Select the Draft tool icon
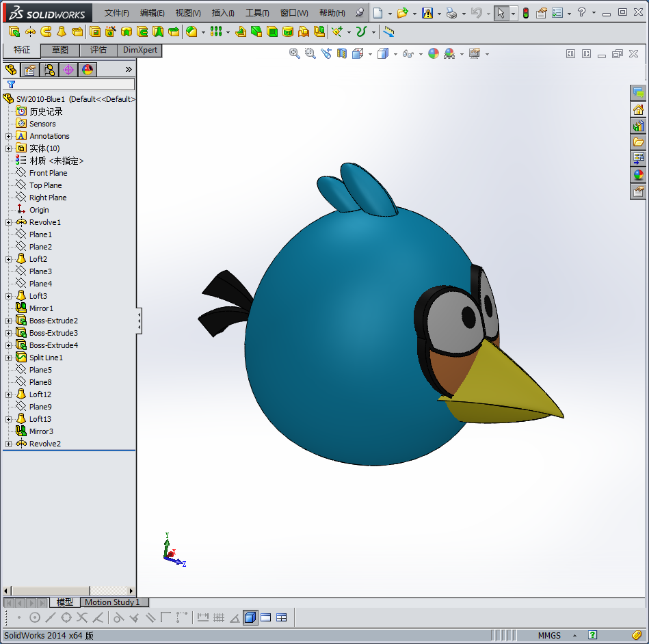649x644 pixels. coord(256,31)
